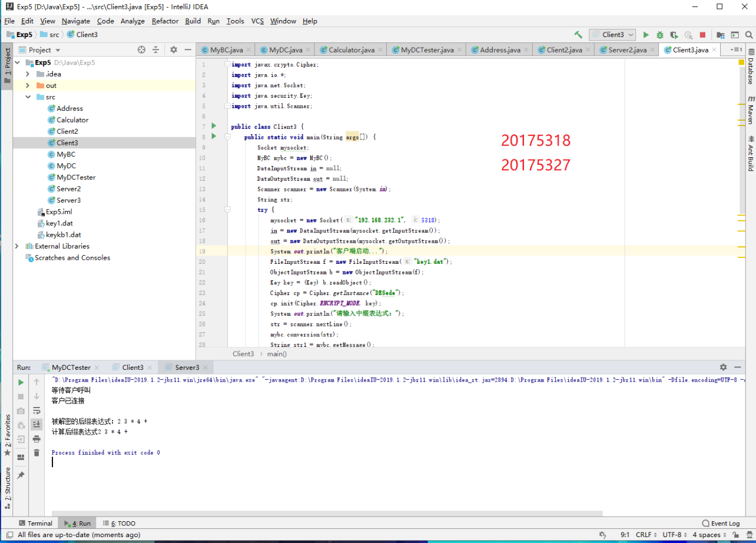Restore layout in the Run panel
Image resolution: width=756 pixels, height=543 pixels.
click(x=21, y=457)
